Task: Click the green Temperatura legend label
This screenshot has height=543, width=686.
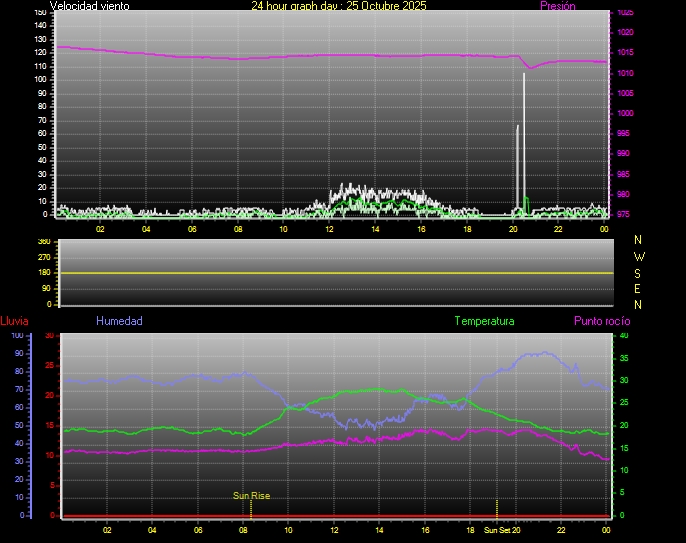Action: (484, 321)
